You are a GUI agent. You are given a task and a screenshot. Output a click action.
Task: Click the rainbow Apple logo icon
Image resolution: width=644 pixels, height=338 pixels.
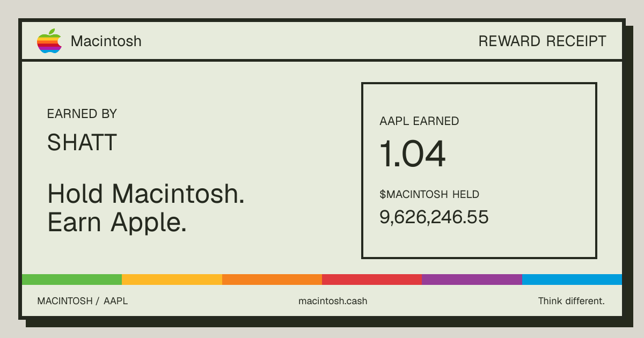tap(49, 41)
